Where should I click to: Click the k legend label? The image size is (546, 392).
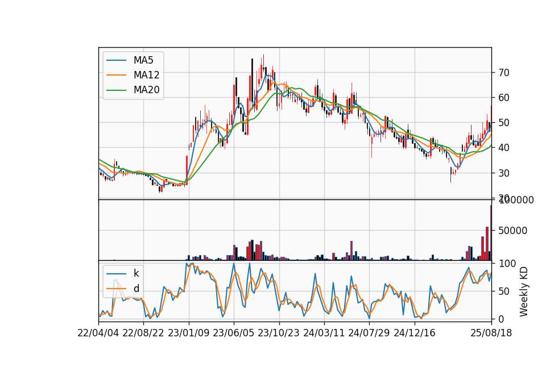(x=136, y=273)
